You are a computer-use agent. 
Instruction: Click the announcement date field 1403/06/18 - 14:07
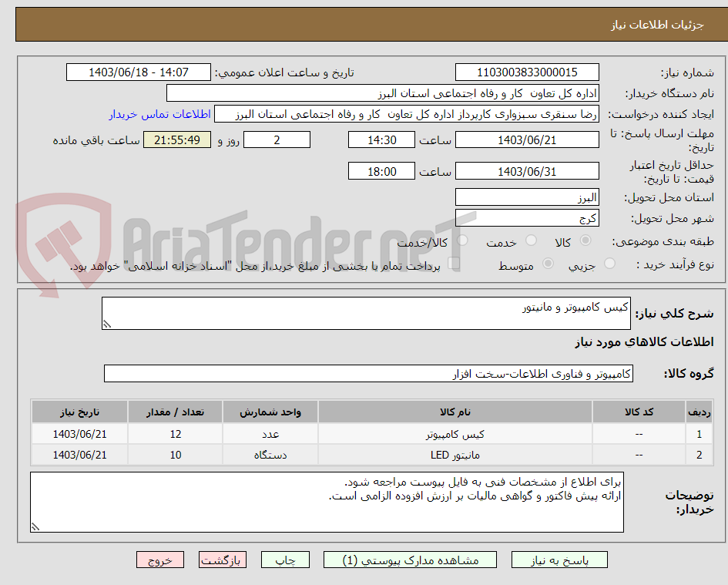(139, 72)
